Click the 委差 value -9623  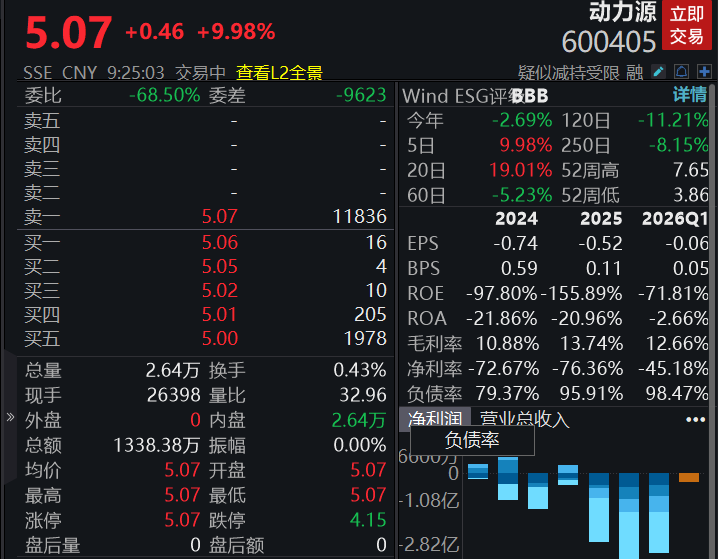(x=361, y=95)
